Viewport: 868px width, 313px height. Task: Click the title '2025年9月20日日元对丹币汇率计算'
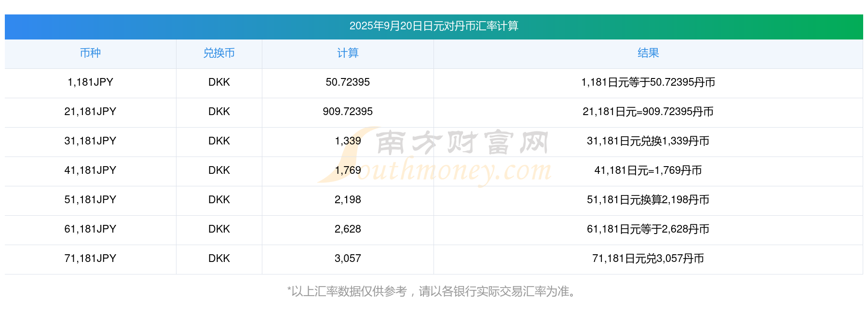434,26
